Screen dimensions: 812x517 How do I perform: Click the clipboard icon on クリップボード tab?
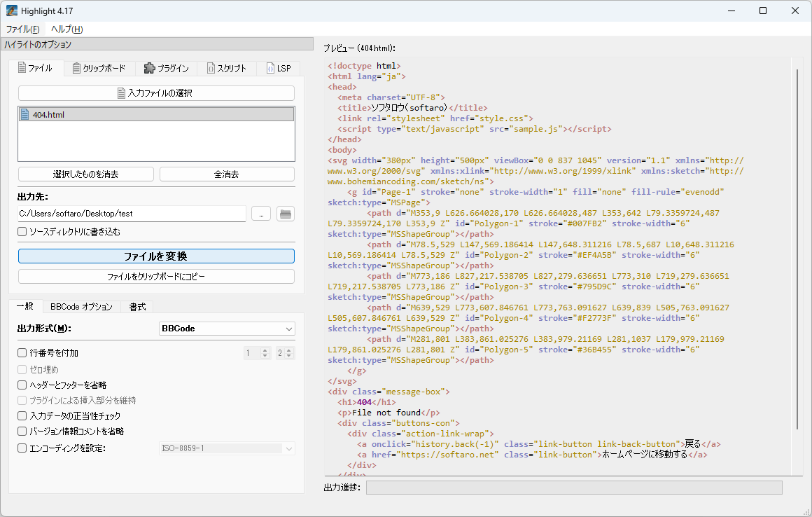pyautogui.click(x=76, y=69)
